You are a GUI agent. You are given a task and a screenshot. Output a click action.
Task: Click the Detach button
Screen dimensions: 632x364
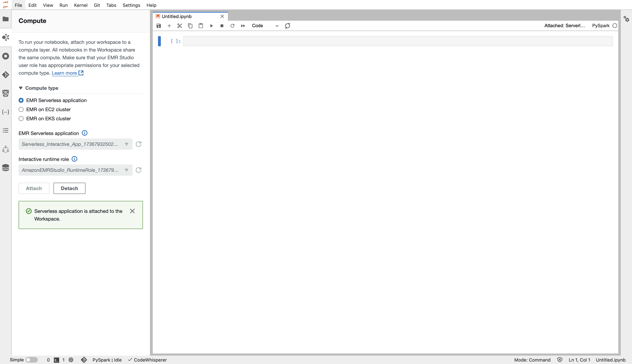pyautogui.click(x=69, y=188)
